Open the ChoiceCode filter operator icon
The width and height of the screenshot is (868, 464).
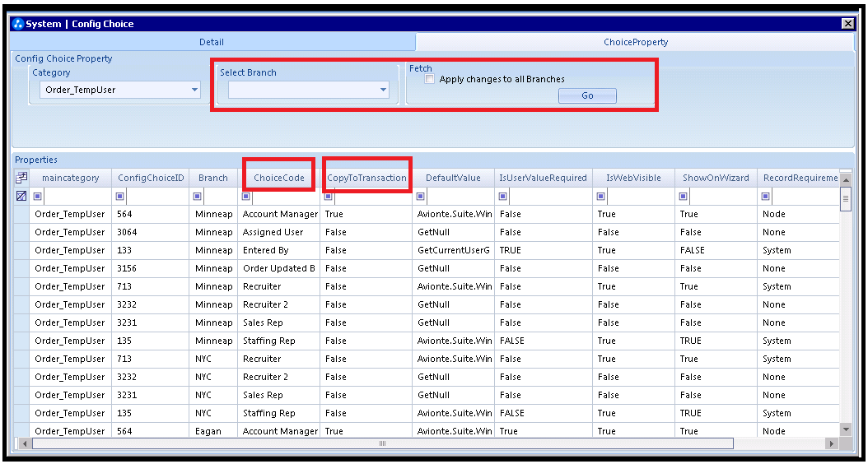tap(245, 196)
